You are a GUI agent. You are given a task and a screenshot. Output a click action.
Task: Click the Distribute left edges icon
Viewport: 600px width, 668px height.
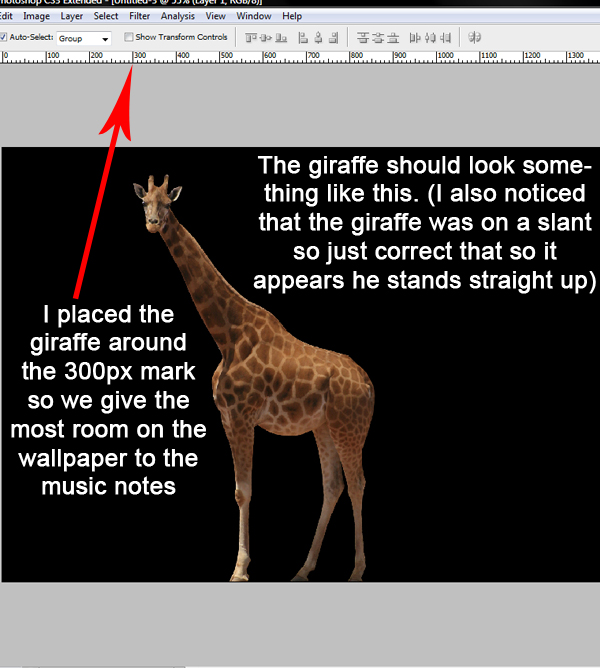415,38
